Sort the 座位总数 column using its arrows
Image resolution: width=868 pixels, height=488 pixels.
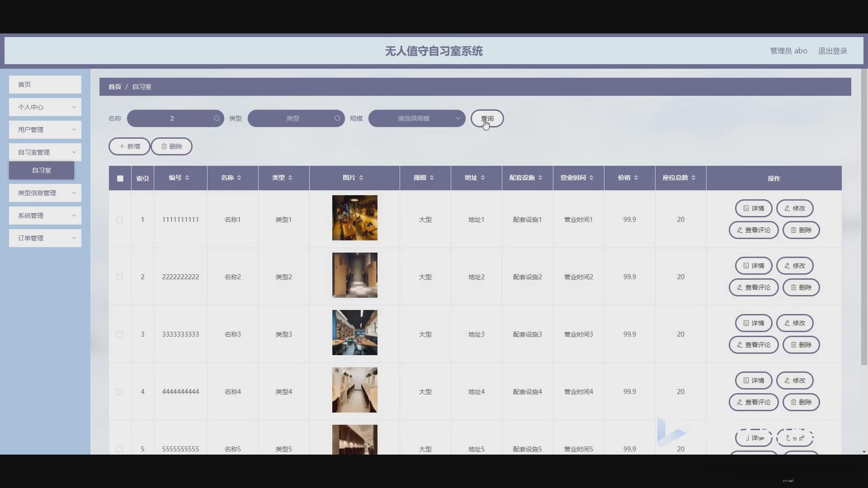tap(693, 178)
